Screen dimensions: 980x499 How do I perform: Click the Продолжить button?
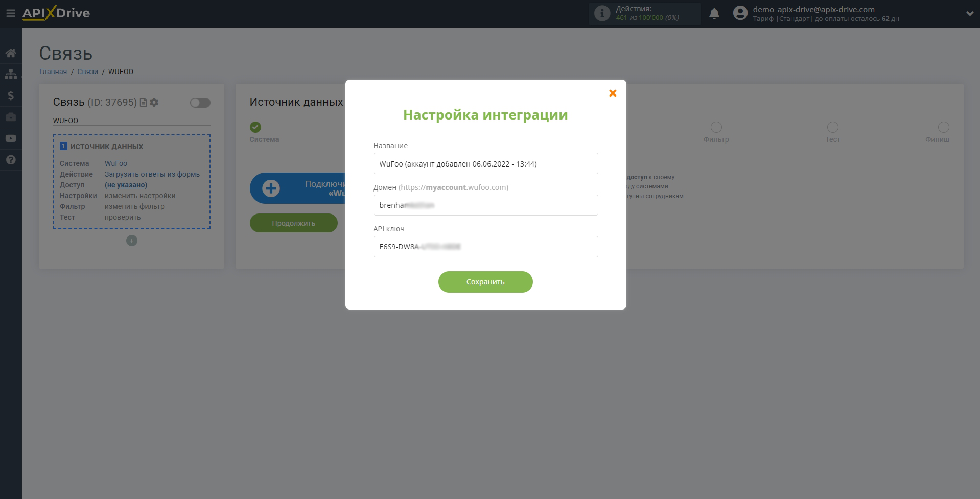pyautogui.click(x=294, y=223)
